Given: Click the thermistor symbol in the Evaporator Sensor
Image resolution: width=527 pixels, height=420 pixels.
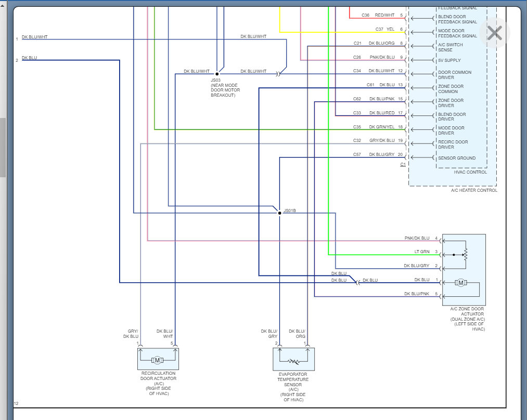Looking at the screenshot, I should click(294, 362).
